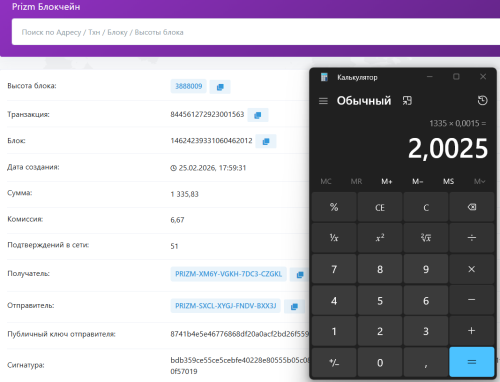
Task: Click the disabled MR memory recall button
Action: click(356, 181)
